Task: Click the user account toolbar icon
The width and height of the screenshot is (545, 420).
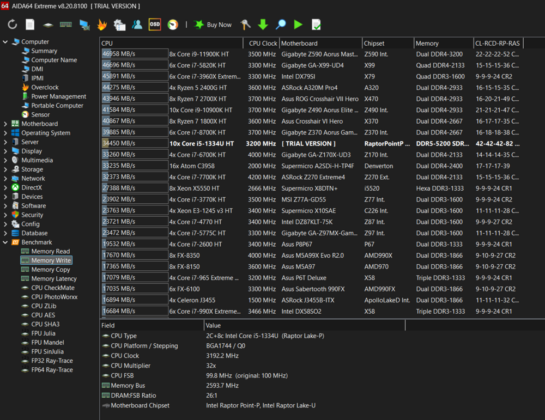Action: [x=137, y=24]
